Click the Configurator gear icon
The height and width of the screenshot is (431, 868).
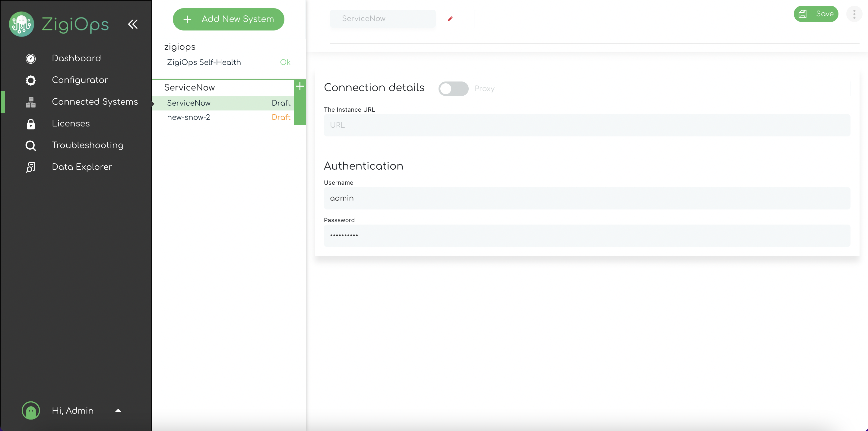(30, 80)
